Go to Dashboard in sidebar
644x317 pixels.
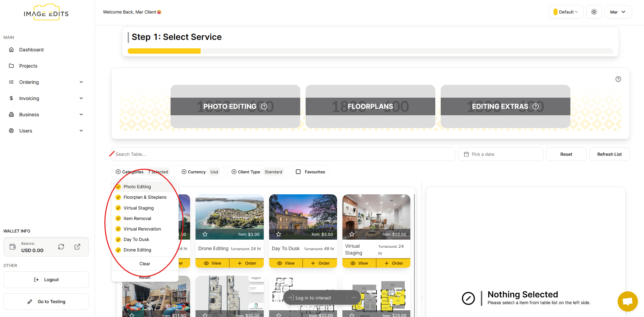tap(31, 50)
